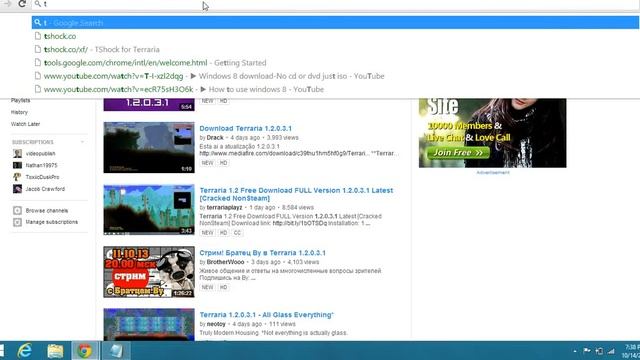640x360 pixels.
Task: Open the Terraria 1.2 Free Download thumbnail
Action: (x=149, y=210)
